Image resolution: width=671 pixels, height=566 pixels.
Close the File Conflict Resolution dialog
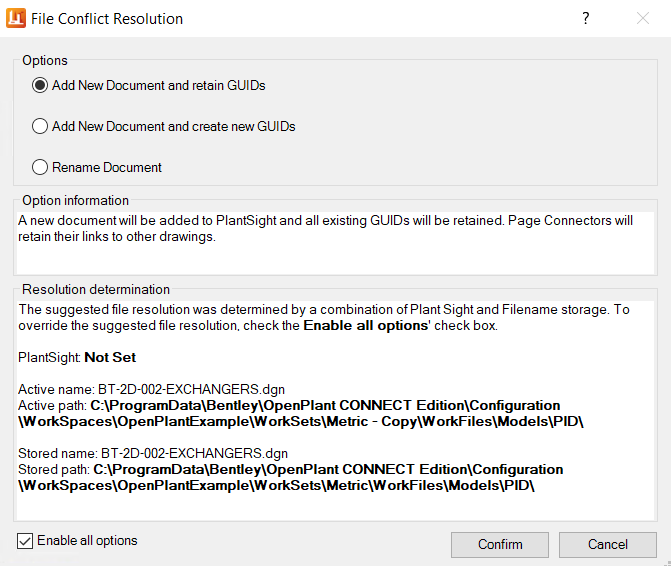pyautogui.click(x=643, y=18)
